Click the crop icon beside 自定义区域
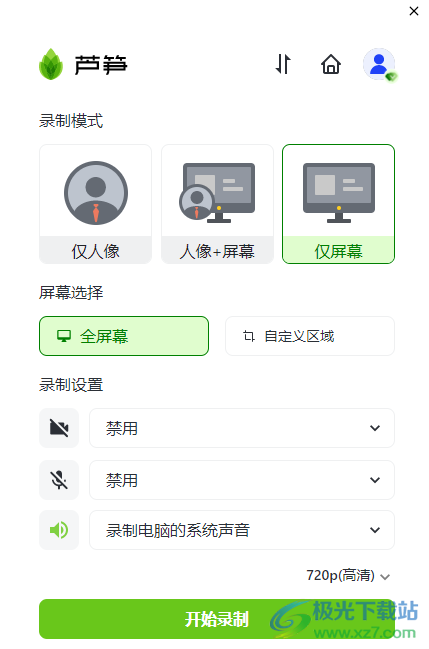This screenshot has height=649, width=429. click(x=248, y=336)
